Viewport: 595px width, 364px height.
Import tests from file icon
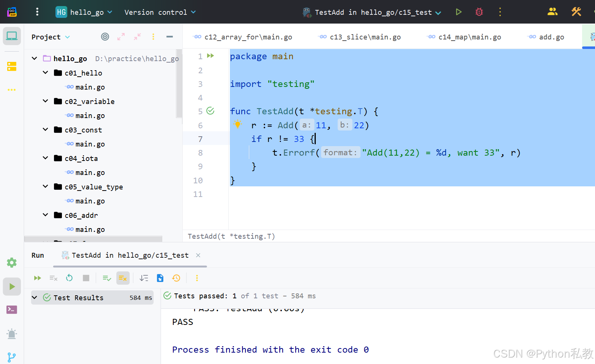[160, 278]
